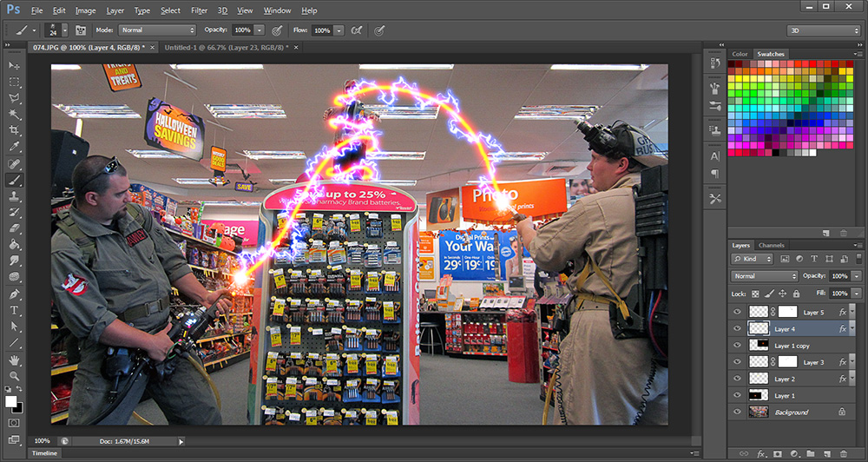Viewport: 868px width, 462px height.
Task: Select the Path Selection tool
Action: pyautogui.click(x=15, y=327)
